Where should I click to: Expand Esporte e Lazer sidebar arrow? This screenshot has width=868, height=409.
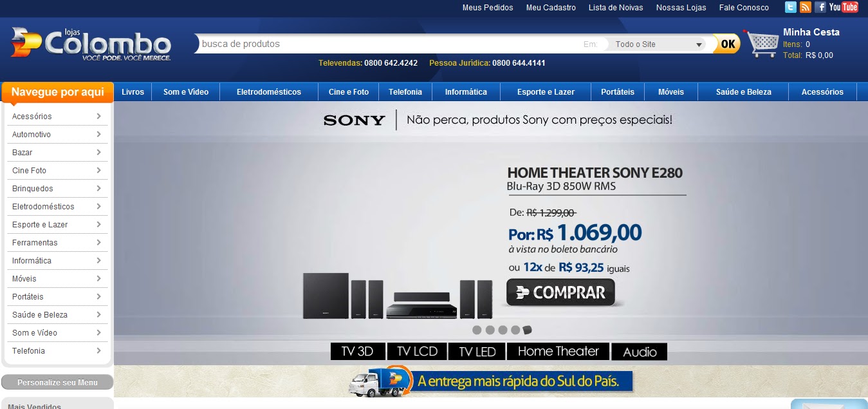tap(98, 225)
